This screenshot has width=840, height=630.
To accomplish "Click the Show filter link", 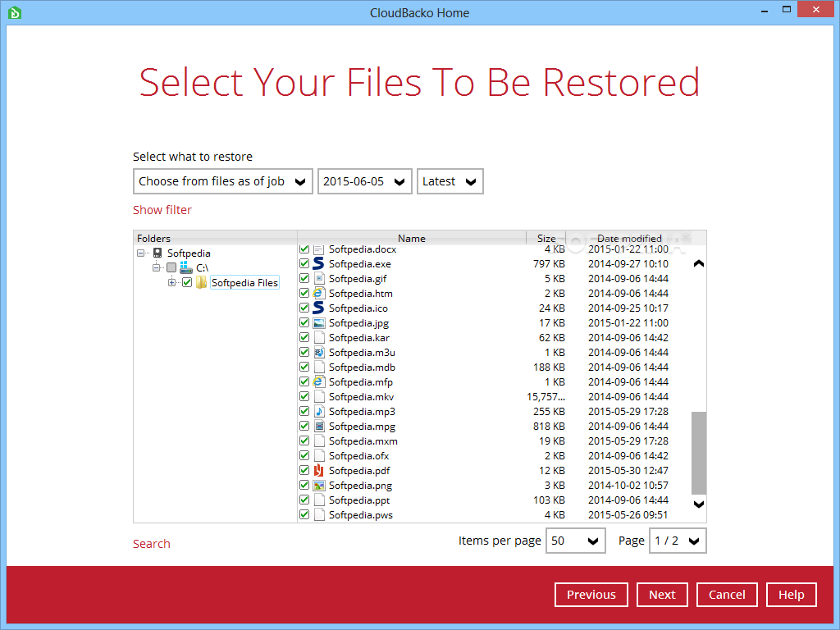I will click(162, 210).
